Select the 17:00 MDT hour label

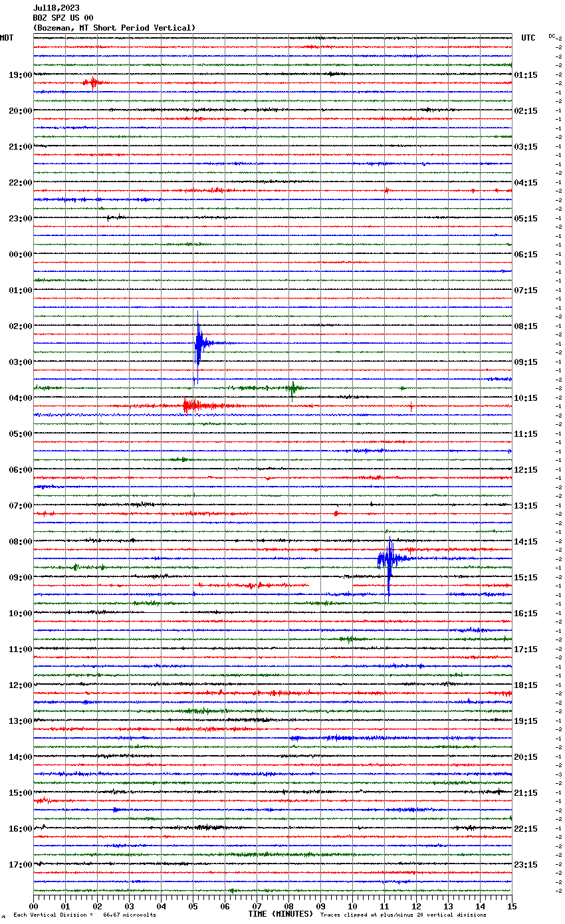[20, 864]
